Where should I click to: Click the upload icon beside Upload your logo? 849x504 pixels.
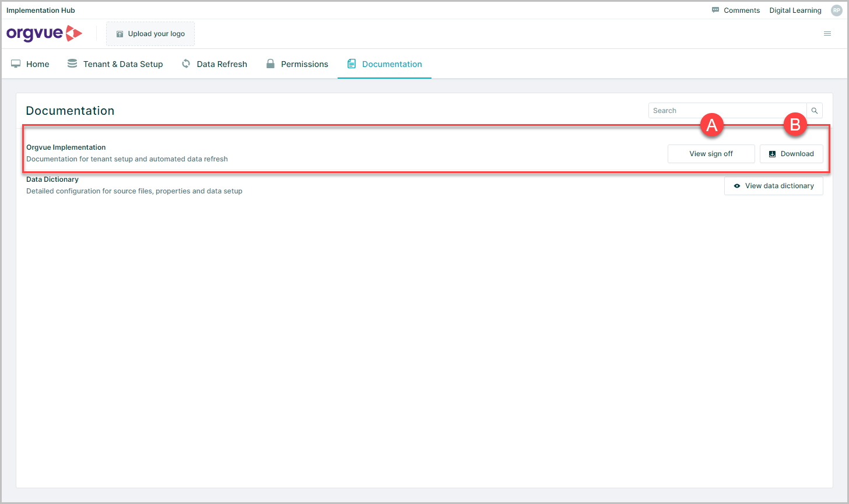[120, 34]
